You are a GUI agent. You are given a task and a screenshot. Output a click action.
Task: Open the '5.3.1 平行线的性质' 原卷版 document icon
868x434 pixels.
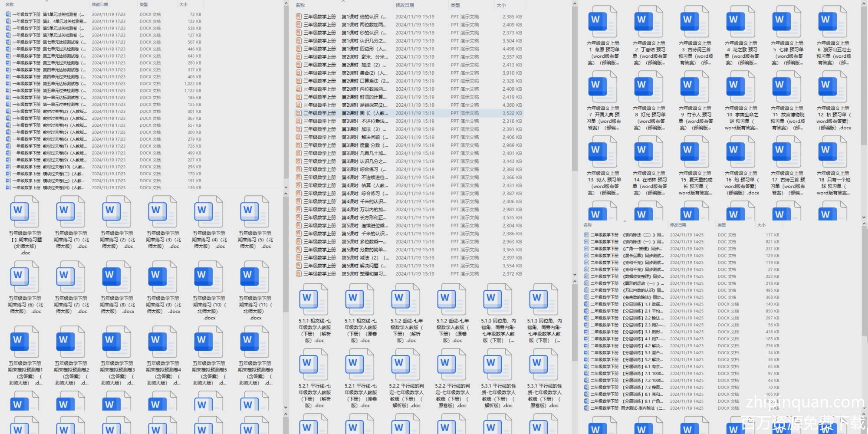[x=544, y=365]
